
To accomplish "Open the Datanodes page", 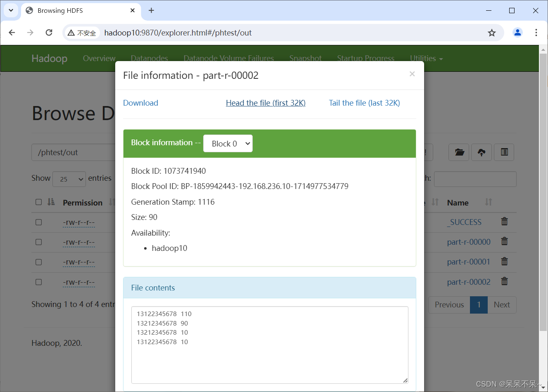I will 149,58.
